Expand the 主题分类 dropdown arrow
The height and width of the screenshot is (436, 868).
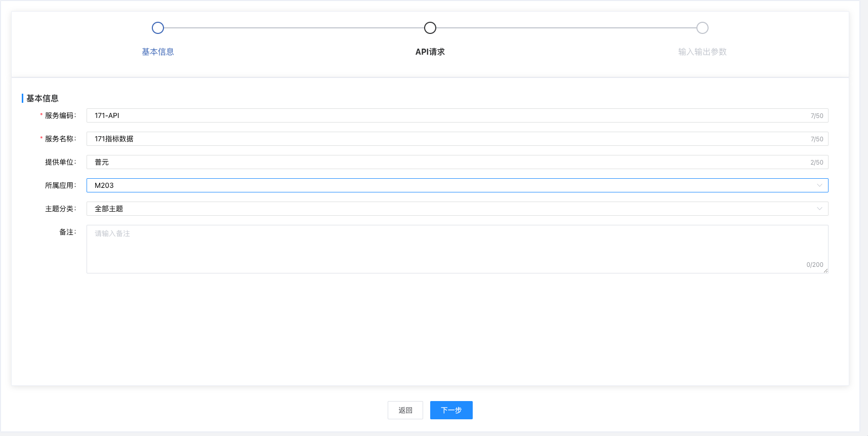(x=819, y=209)
